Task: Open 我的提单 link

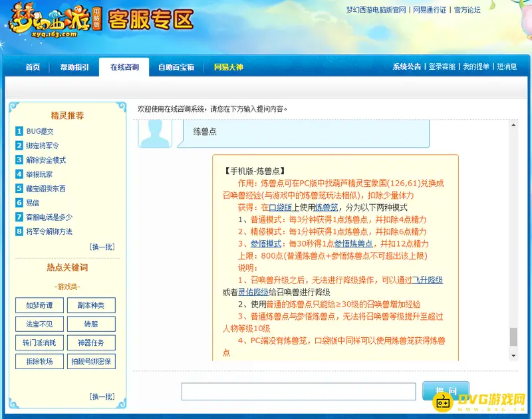Action: 476,67
